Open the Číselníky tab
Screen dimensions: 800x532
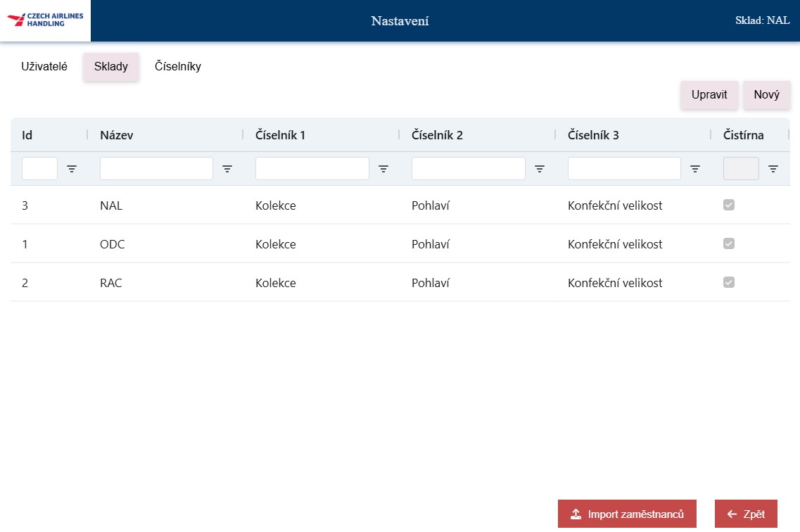(x=178, y=67)
